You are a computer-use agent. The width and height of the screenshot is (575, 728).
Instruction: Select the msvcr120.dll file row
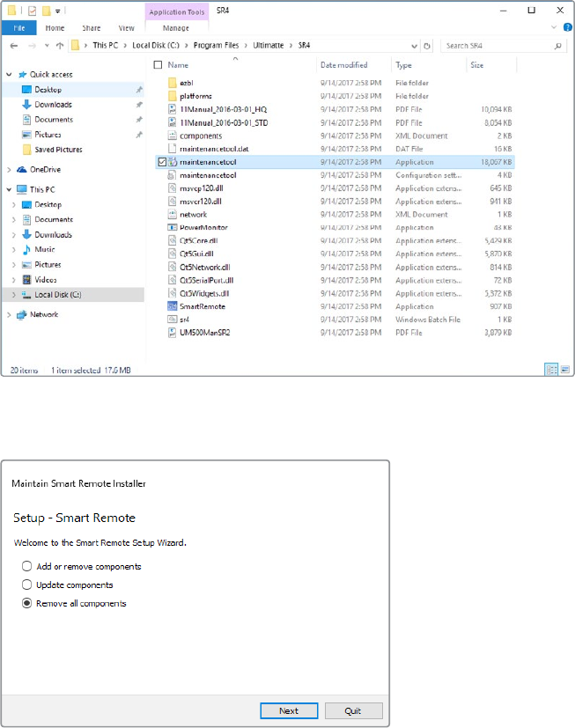[x=335, y=202]
